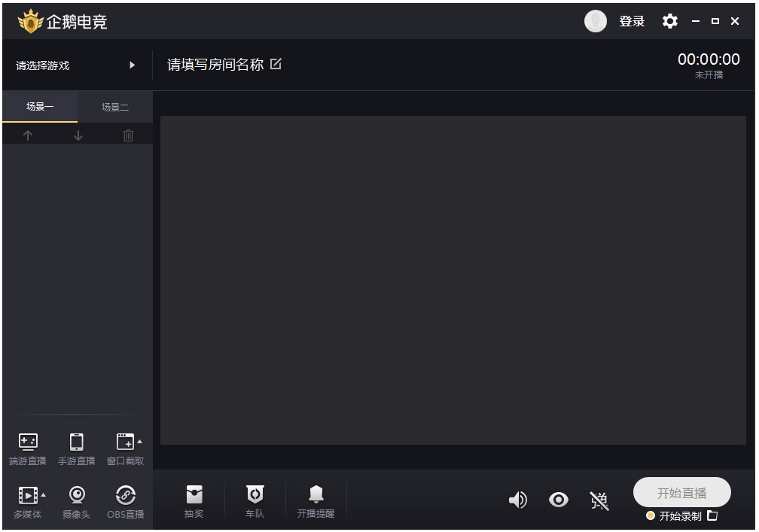Screen dimensions: 759x532
Task: Open 抽奖 lottery feature
Action: [194, 502]
